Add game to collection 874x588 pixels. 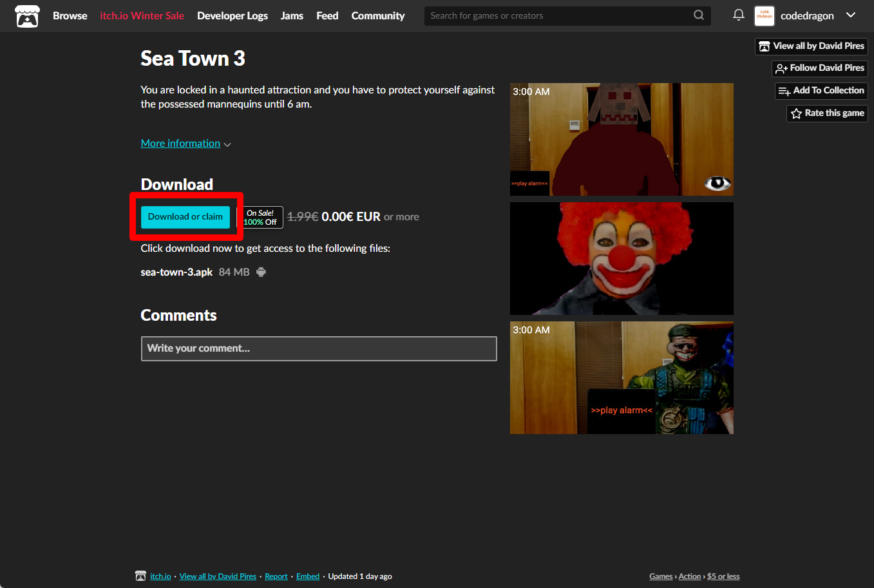[x=821, y=91]
